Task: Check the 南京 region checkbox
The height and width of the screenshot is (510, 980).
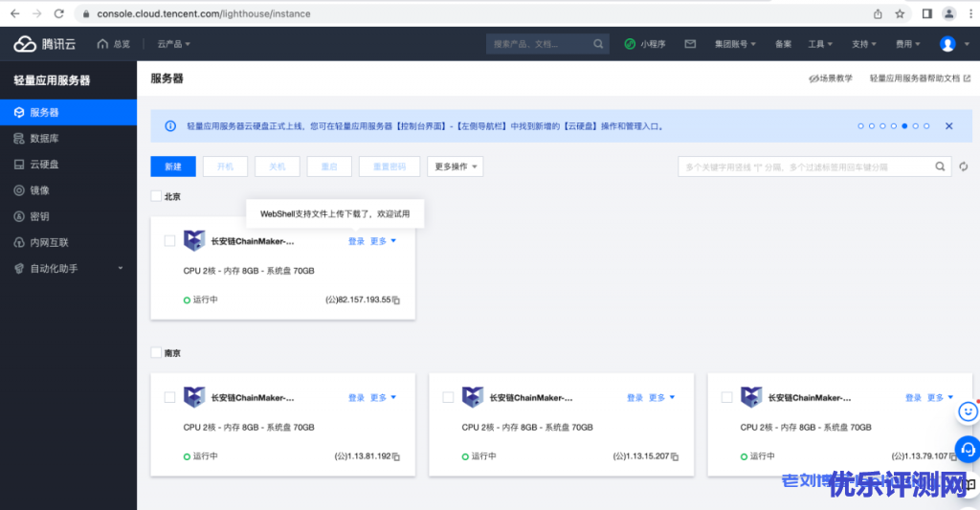Action: [156, 353]
